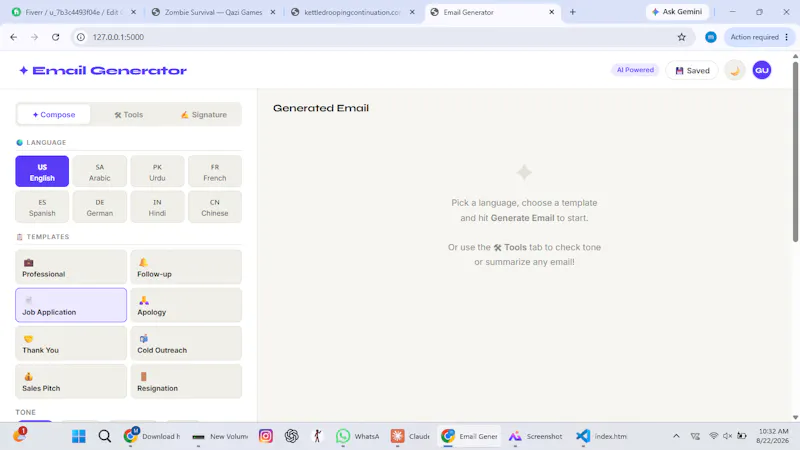Switch to the Zombie Survival tab
800x450 pixels.
click(213, 12)
